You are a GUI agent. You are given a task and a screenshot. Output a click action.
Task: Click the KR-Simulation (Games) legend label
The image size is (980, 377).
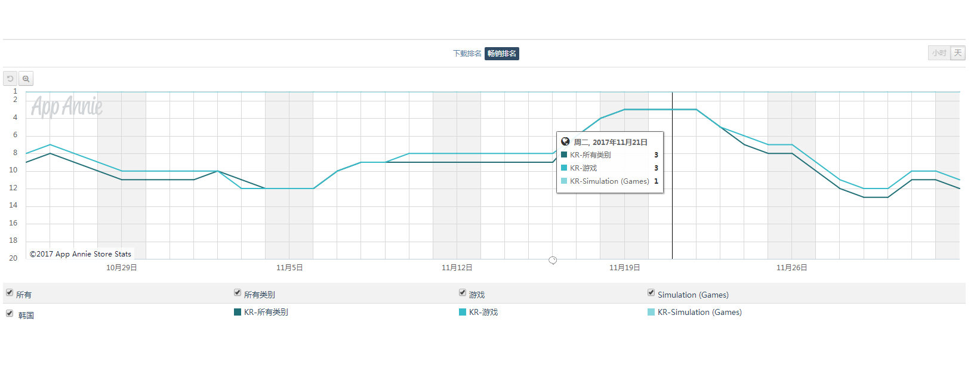tap(699, 312)
